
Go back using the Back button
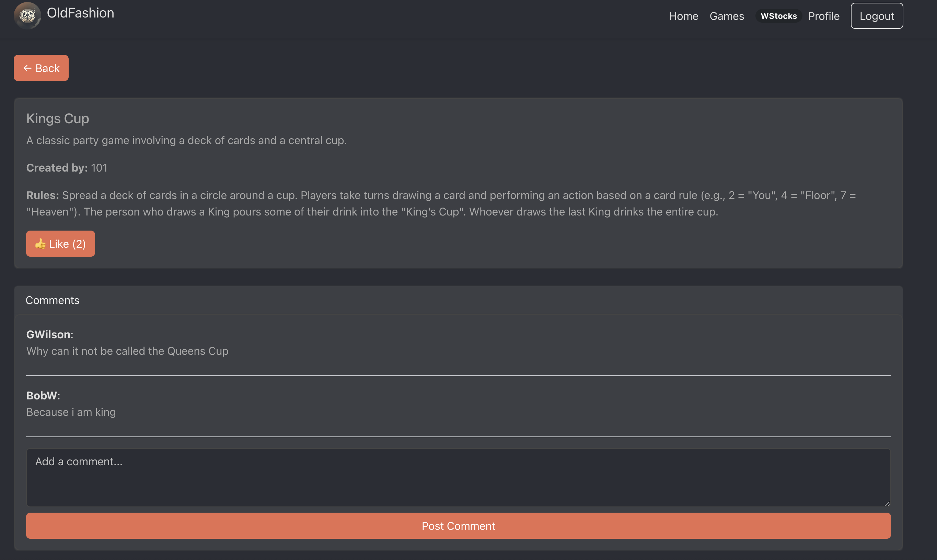[x=41, y=68]
